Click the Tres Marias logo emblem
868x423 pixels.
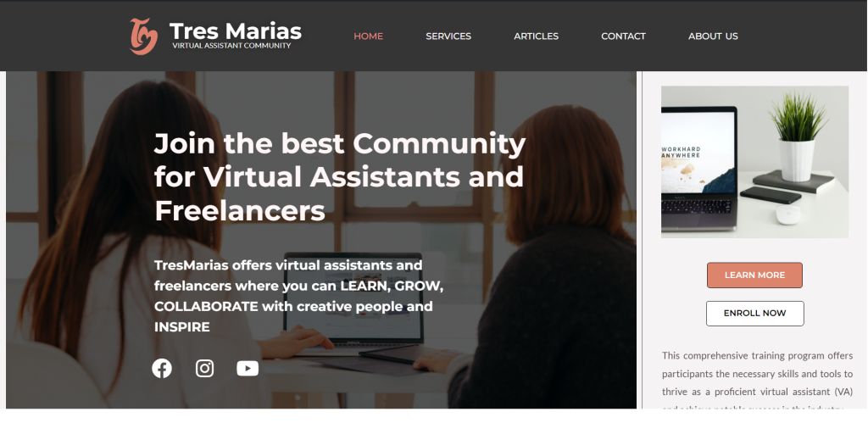tap(143, 36)
